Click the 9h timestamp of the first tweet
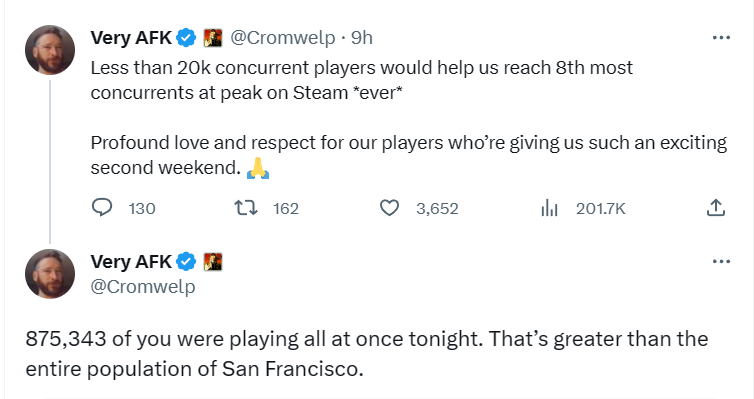 [x=362, y=37]
